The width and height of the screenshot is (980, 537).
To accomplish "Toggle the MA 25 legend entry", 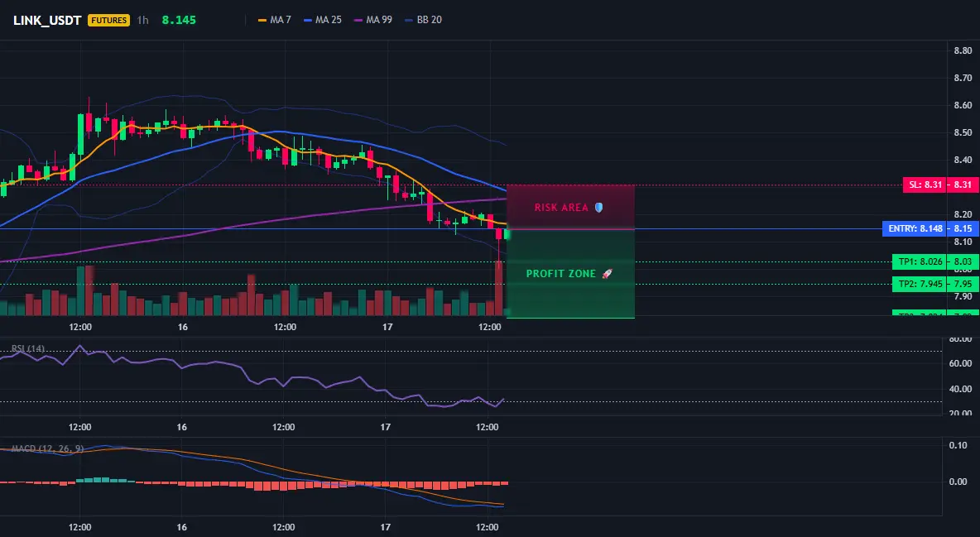I will (323, 20).
